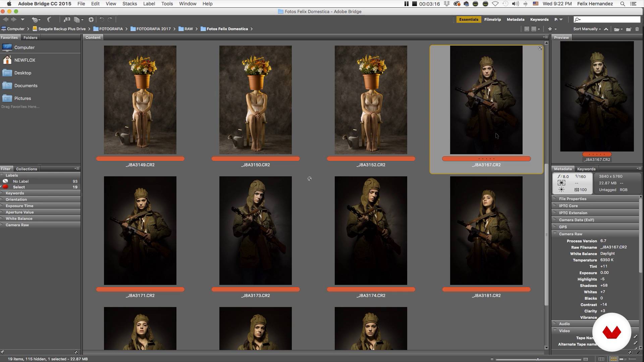The image size is (644, 362).
Task: Open the reveal recent file menu
Action: [36, 19]
